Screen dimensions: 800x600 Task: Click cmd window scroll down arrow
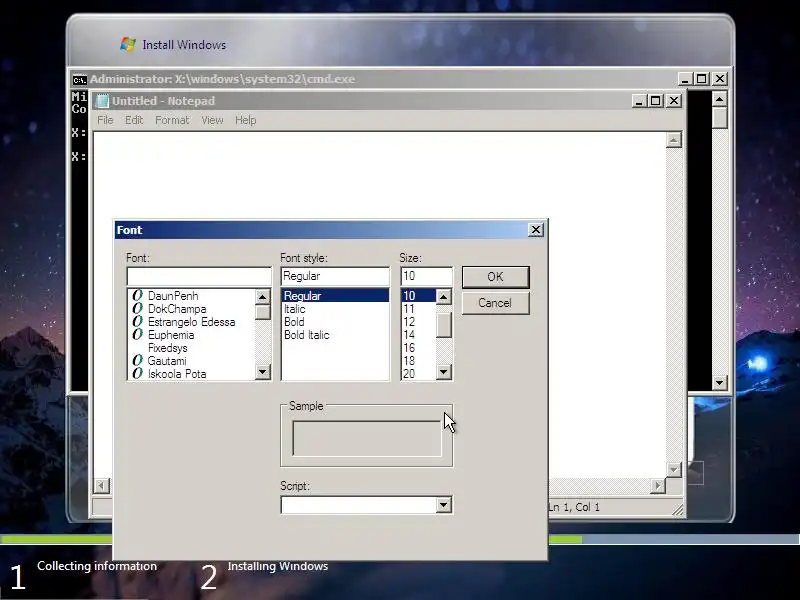719,383
